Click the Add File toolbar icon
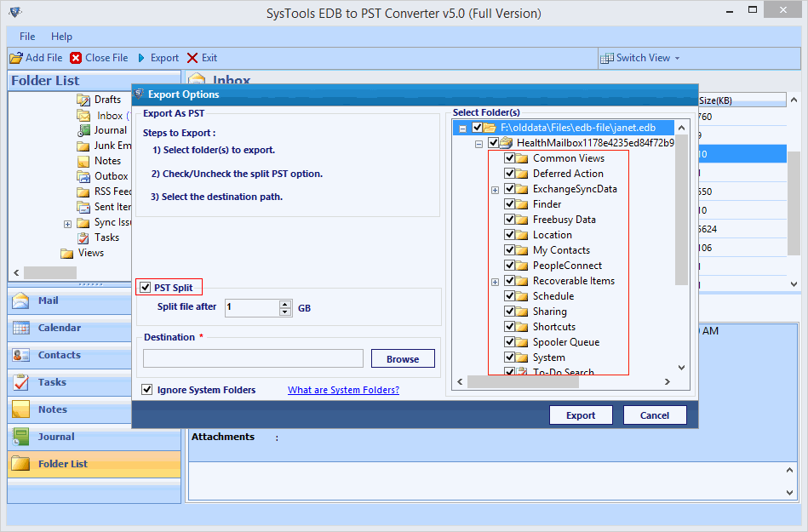The image size is (808, 532). (16, 58)
